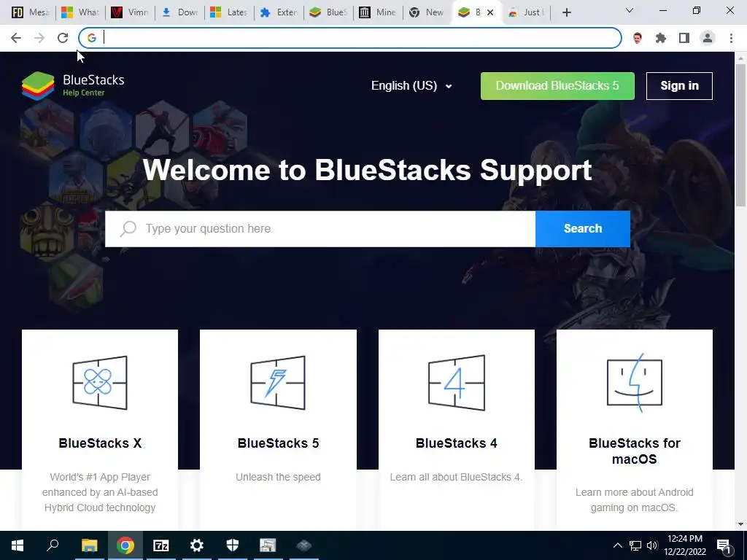Switch to the Just tab
The height and width of the screenshot is (560, 747).
tap(527, 13)
